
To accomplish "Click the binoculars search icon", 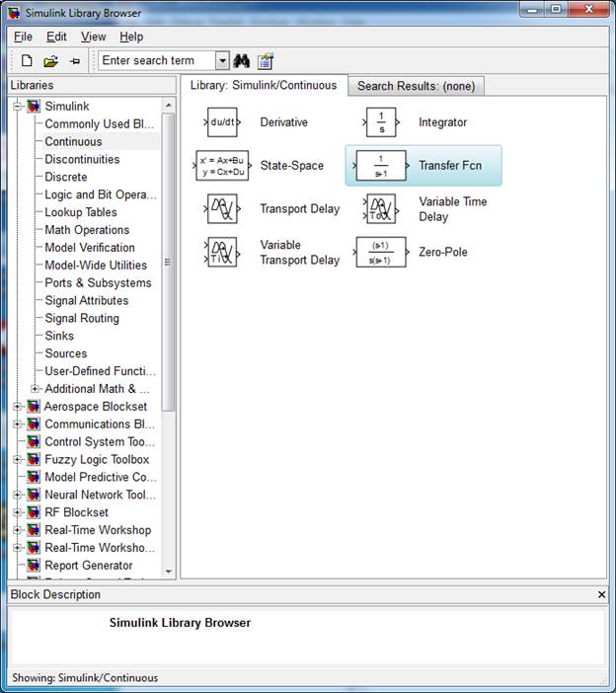I will [242, 61].
